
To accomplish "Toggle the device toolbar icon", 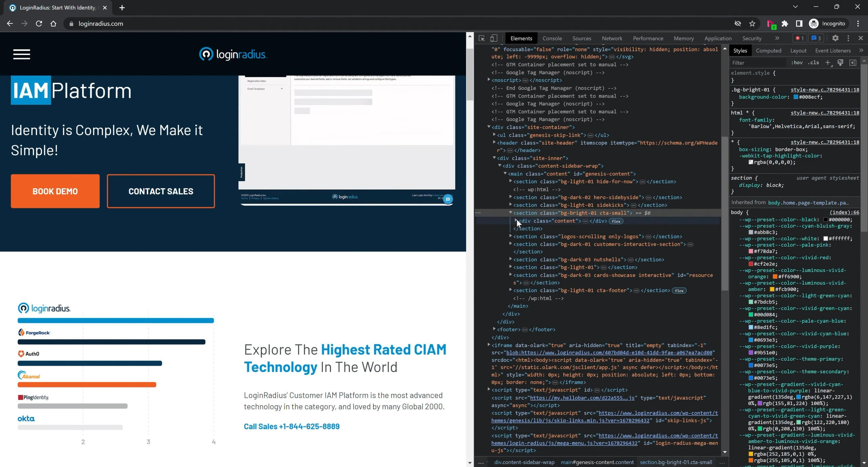I will click(x=494, y=38).
